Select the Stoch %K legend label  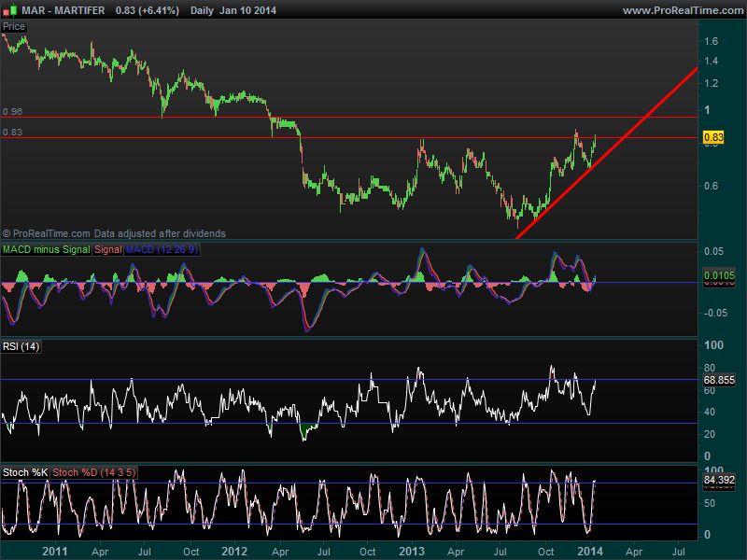[x=25, y=472]
